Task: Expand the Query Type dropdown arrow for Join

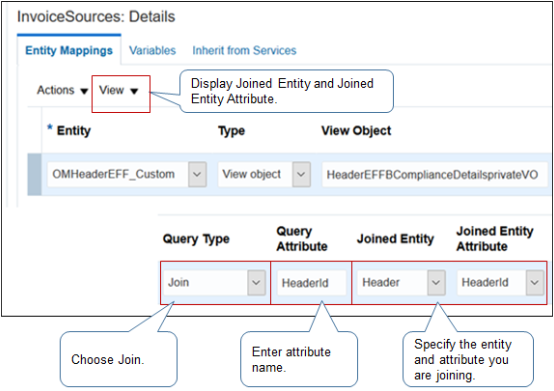Action: click(x=256, y=283)
